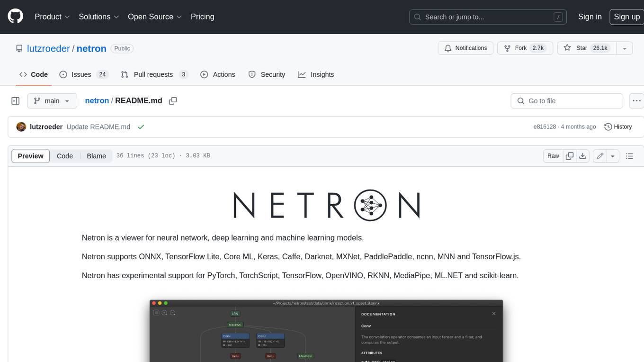Open the star lists dropdown arrow

coord(625,48)
